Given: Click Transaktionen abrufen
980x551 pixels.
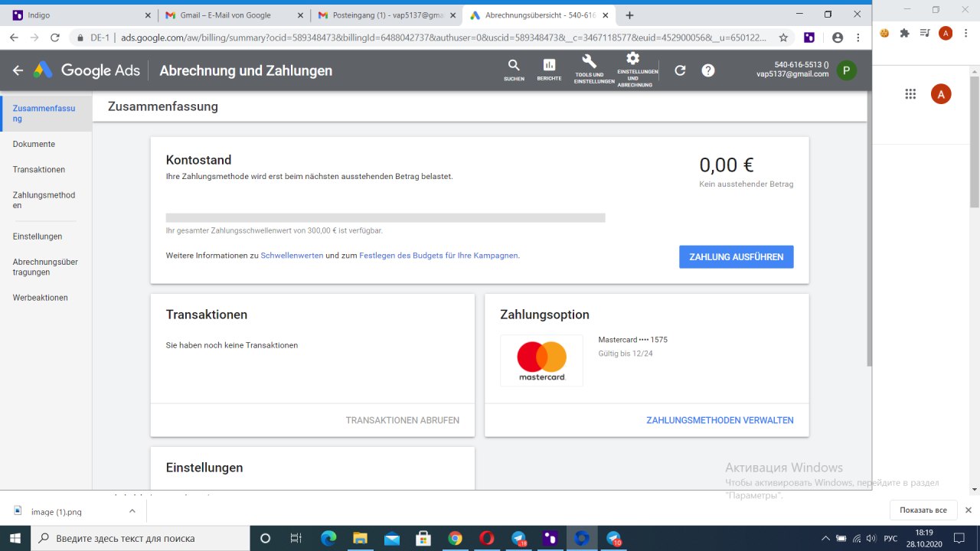Looking at the screenshot, I should [x=403, y=420].
